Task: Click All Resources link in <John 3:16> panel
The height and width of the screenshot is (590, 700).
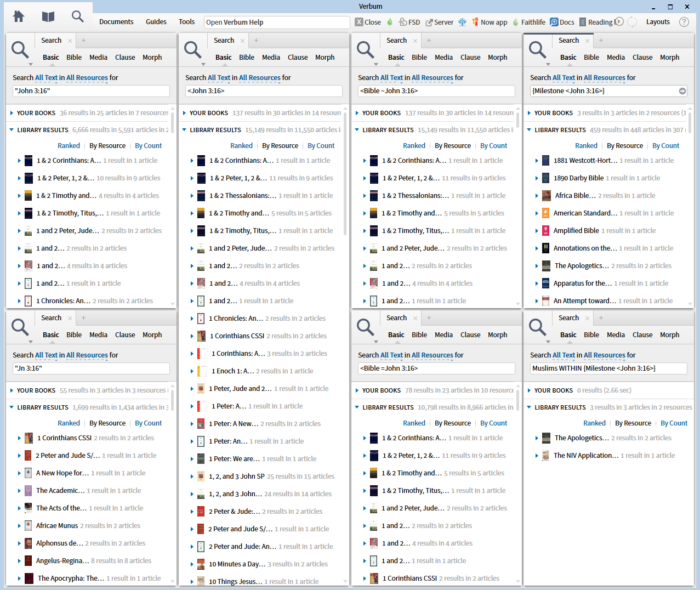Action: [x=260, y=78]
